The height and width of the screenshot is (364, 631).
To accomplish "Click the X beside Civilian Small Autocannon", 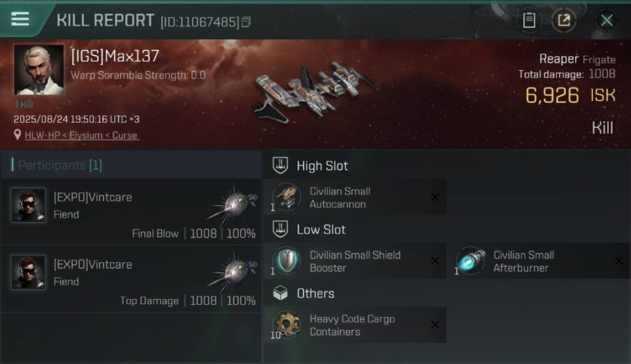I will point(435,197).
